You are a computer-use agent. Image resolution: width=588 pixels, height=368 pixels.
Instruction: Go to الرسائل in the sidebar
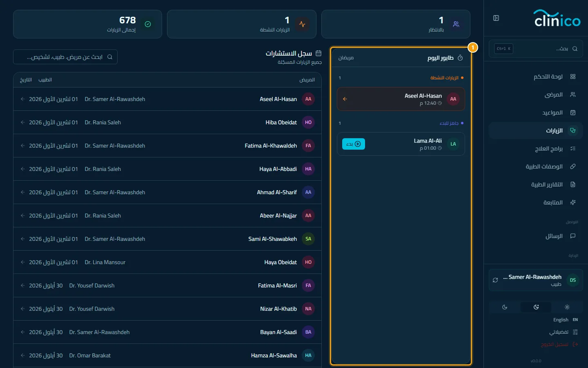[x=536, y=236]
